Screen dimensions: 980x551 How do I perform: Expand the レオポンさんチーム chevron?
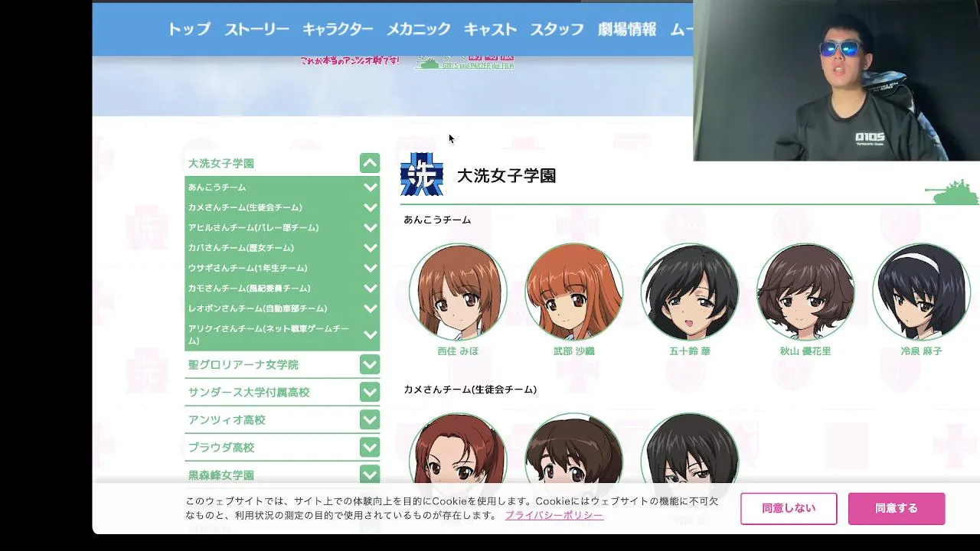coord(371,308)
